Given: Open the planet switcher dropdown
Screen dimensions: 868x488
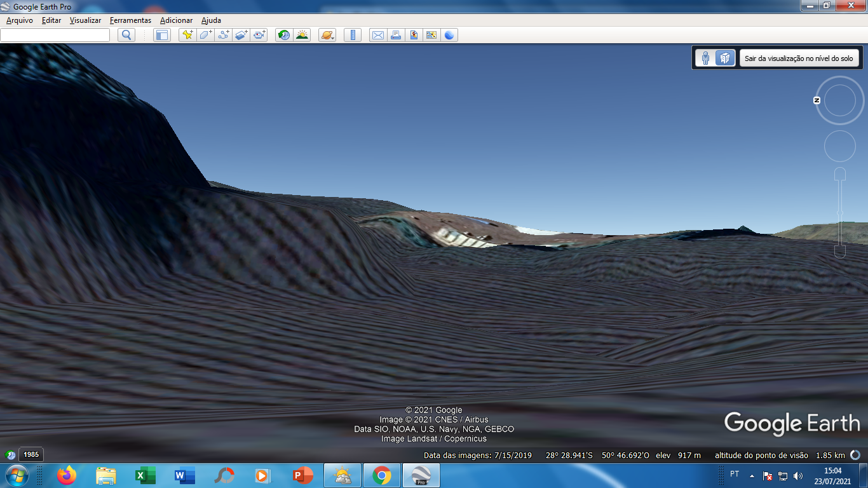Looking at the screenshot, I should point(327,35).
